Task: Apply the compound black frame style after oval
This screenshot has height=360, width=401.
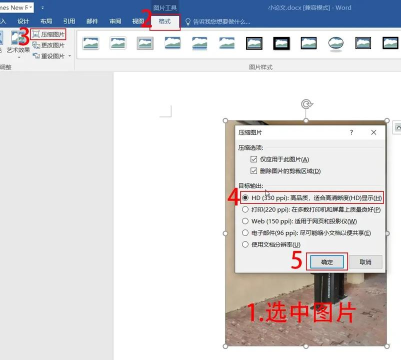Action: [x=363, y=43]
